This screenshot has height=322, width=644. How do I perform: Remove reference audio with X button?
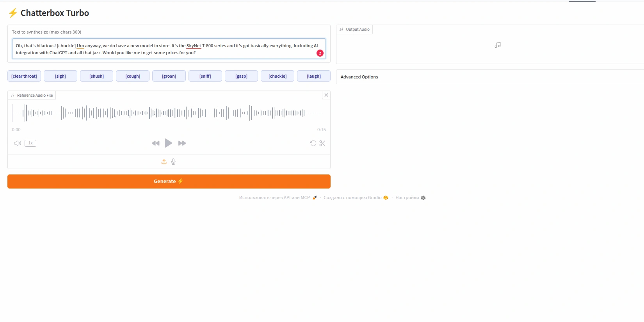click(x=326, y=95)
